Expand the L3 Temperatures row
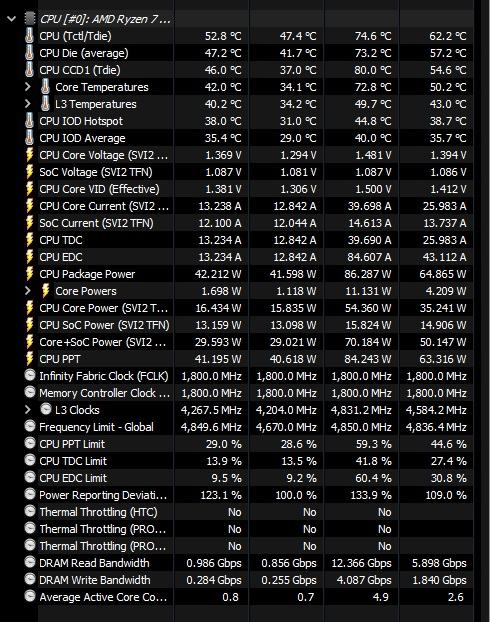Viewport: 490px width, 622px height. (27, 104)
